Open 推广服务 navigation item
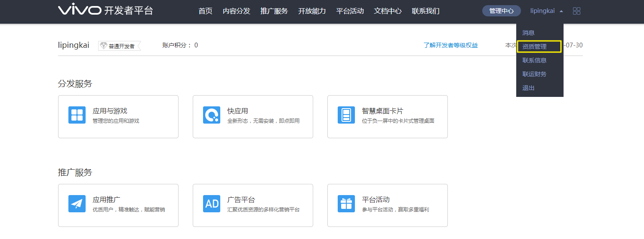Screen dimensions: 644x239 (x=274, y=11)
